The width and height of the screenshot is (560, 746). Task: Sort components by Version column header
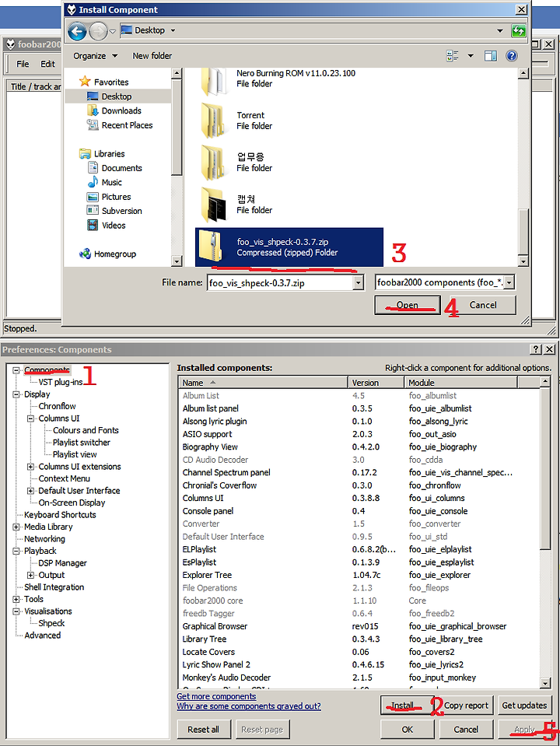point(376,383)
